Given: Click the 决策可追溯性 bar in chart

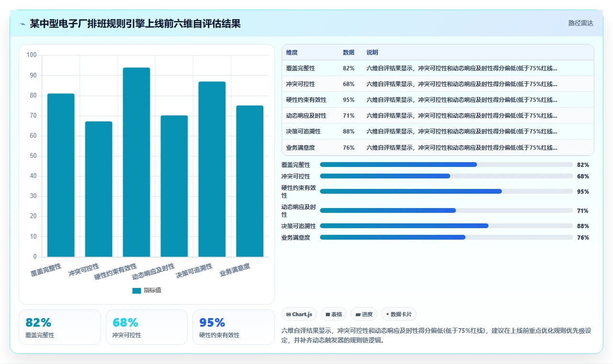Looking at the screenshot, I should [212, 169].
